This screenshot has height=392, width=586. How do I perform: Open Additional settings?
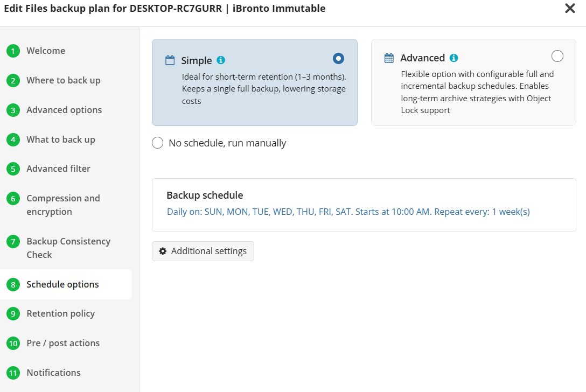pos(203,251)
